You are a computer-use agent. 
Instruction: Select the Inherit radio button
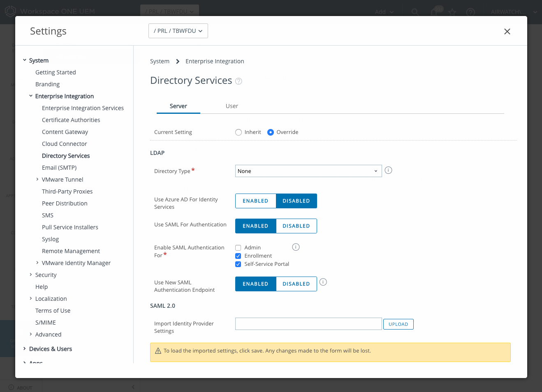[239, 132]
